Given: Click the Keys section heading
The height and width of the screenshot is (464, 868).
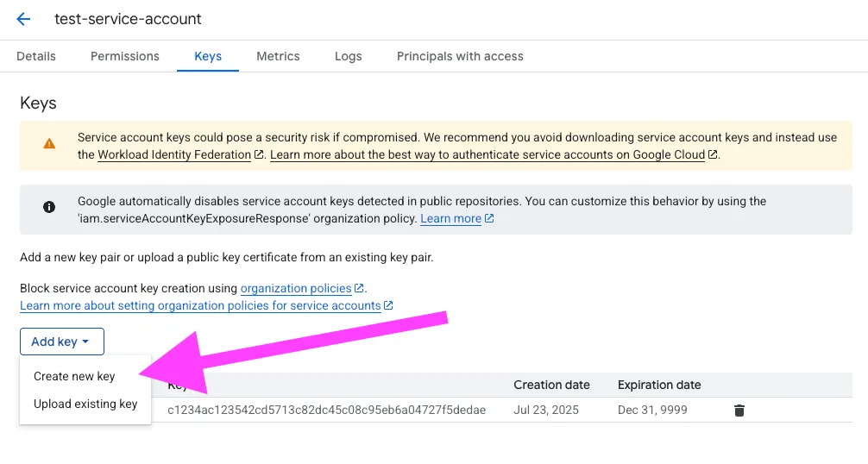Looking at the screenshot, I should 38,103.
